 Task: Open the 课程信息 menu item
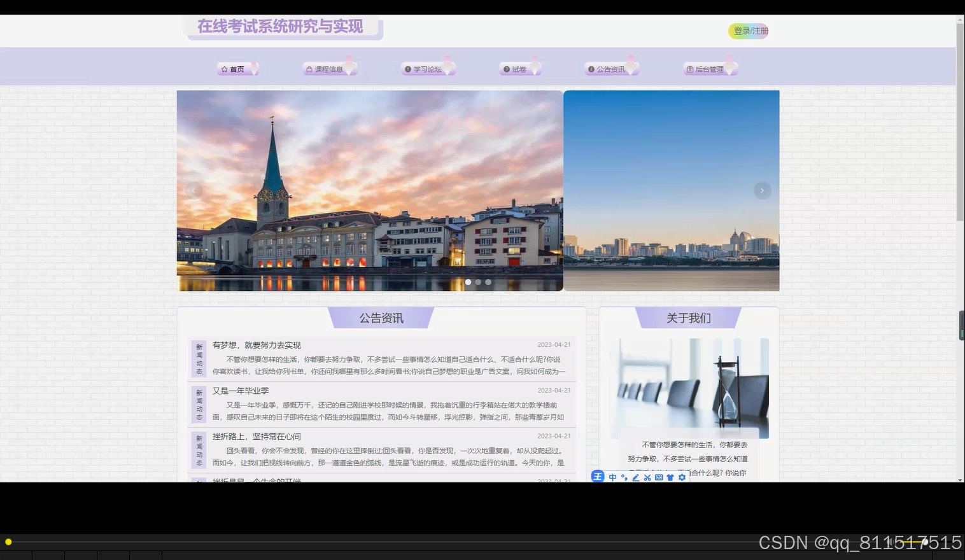pyautogui.click(x=329, y=69)
